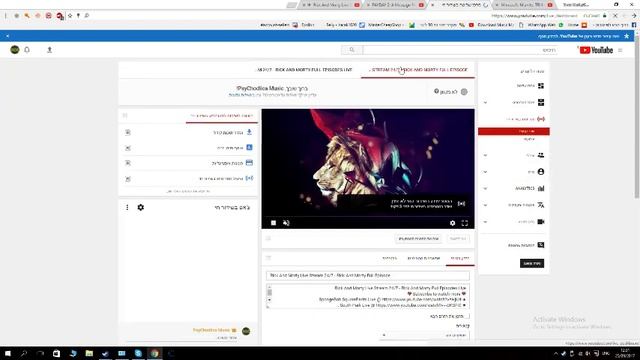
Task: Open the category dropdown below description
Action: point(425,335)
